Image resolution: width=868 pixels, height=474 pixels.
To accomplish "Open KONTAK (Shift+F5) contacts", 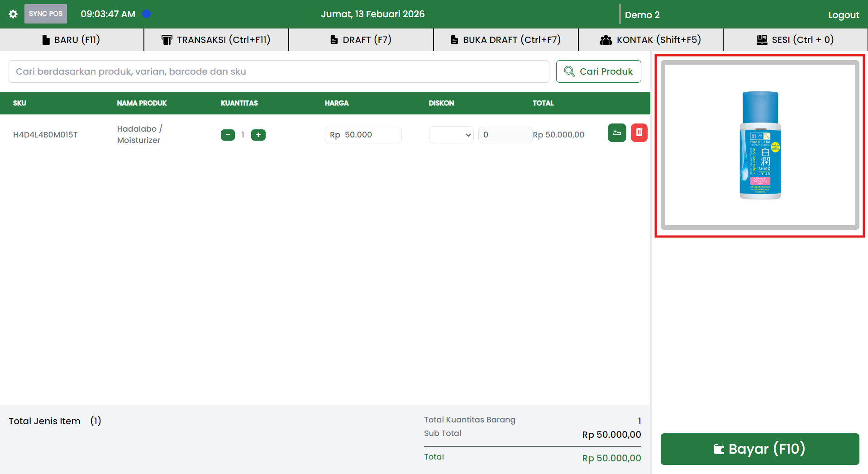I will 651,40.
